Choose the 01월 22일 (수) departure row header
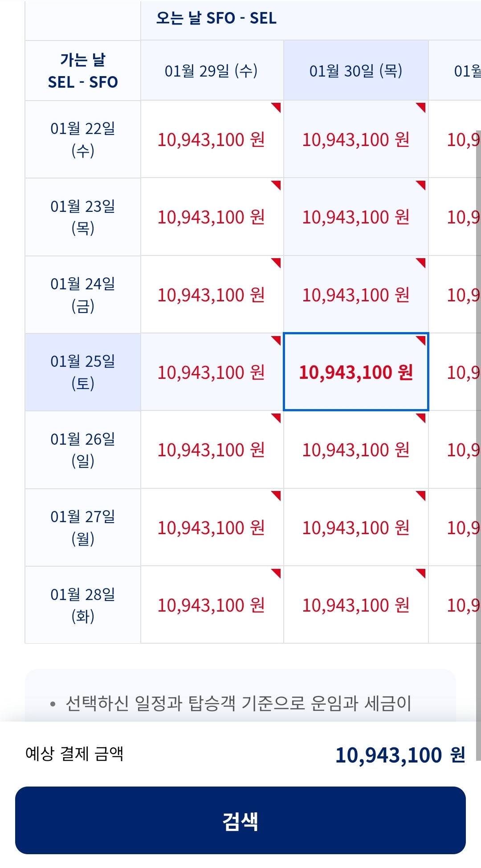The image size is (481, 868). coord(83,139)
